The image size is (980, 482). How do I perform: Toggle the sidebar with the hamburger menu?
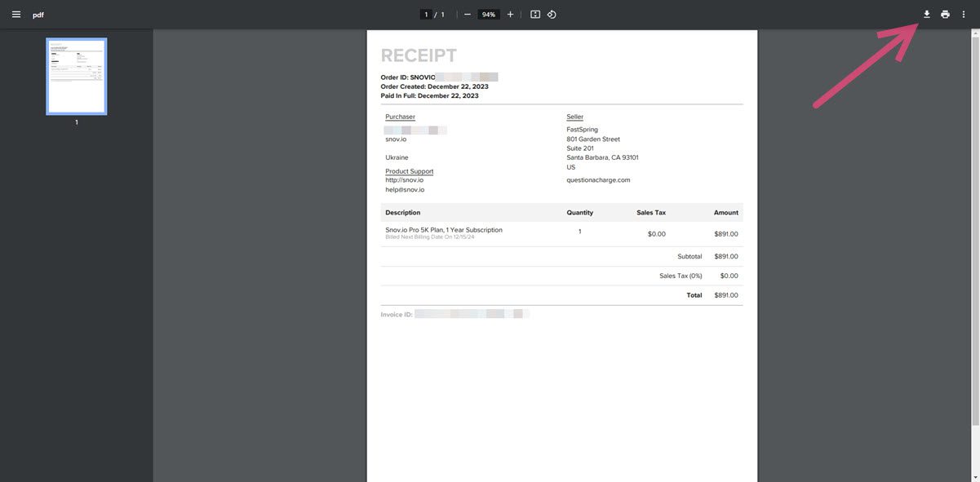16,15
